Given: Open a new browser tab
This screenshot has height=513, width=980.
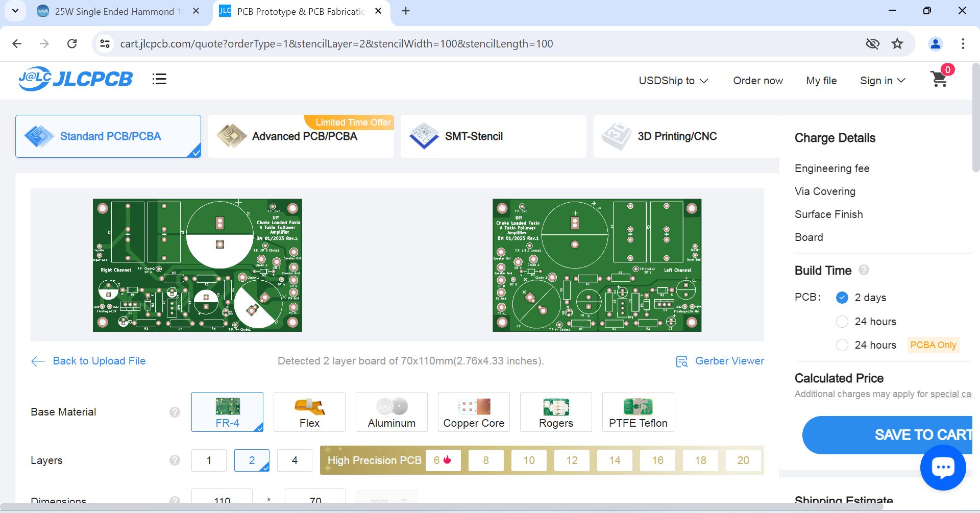Looking at the screenshot, I should 406,11.
